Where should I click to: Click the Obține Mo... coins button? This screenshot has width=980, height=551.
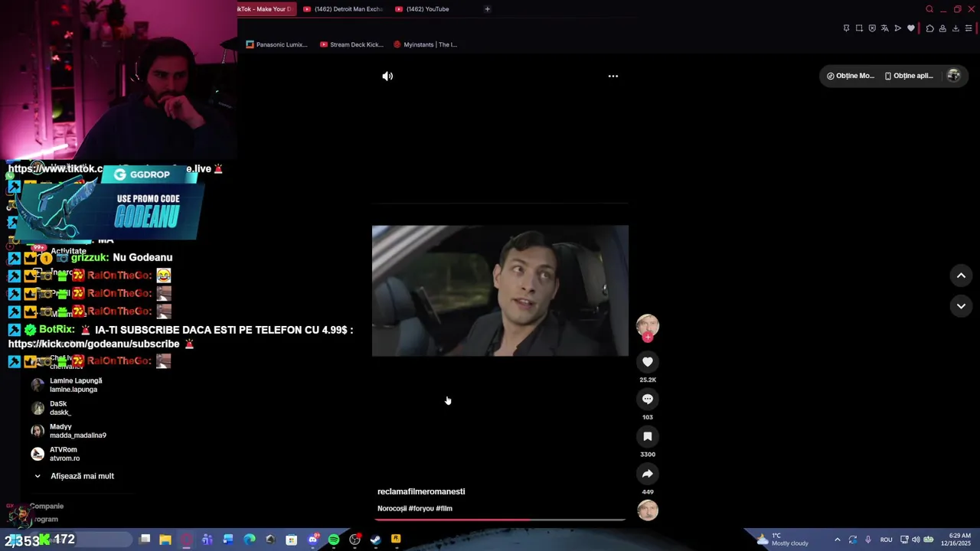850,76
